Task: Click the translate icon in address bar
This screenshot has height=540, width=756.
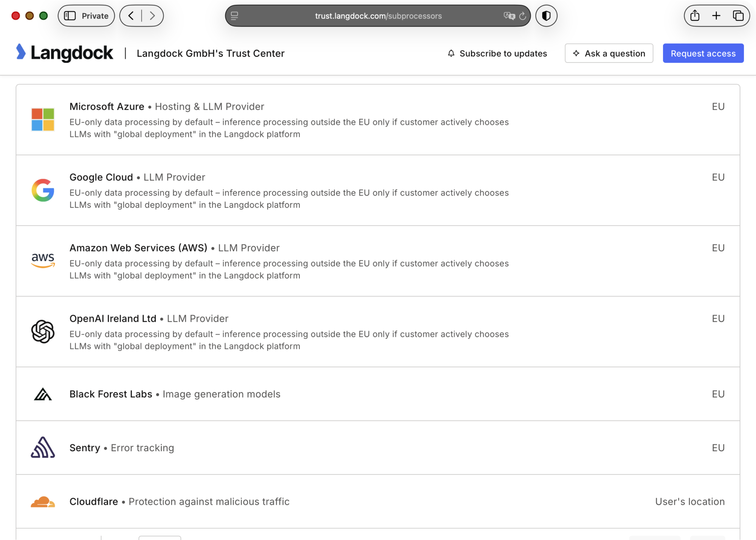Action: [509, 16]
